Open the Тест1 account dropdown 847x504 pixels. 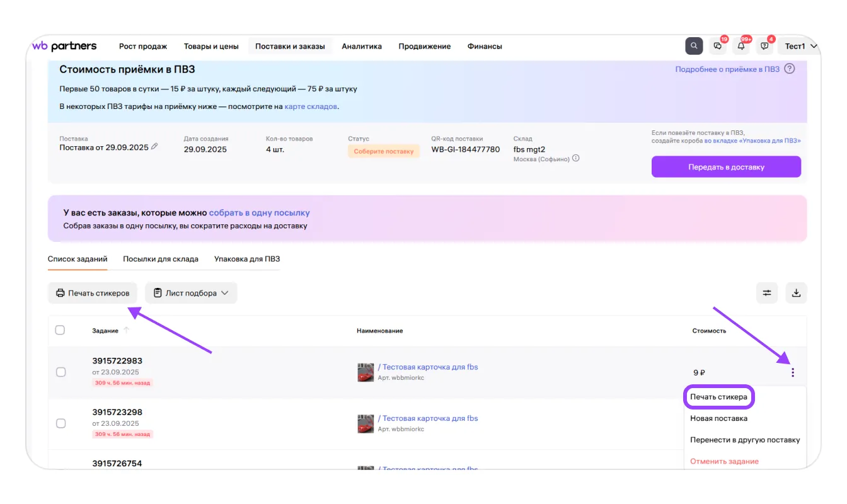tap(800, 46)
